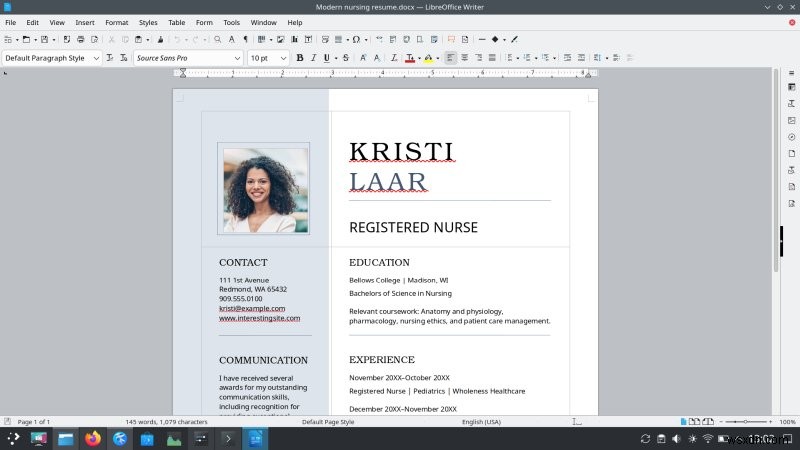This screenshot has width=800, height=450.
Task: Click www.interestingsite.com link
Action: (x=260, y=318)
